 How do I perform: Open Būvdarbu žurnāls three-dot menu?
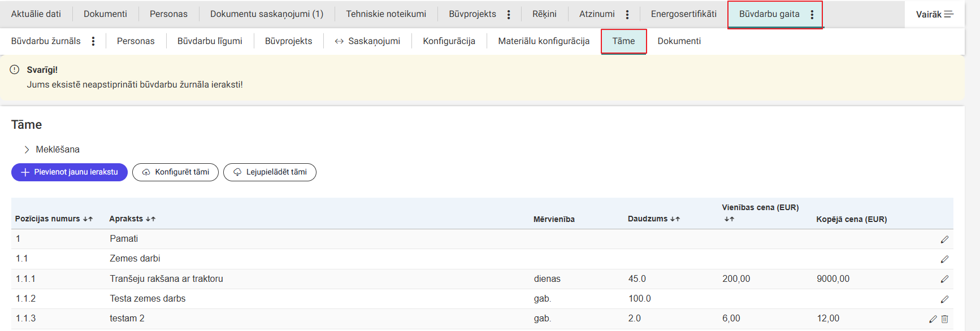(93, 41)
